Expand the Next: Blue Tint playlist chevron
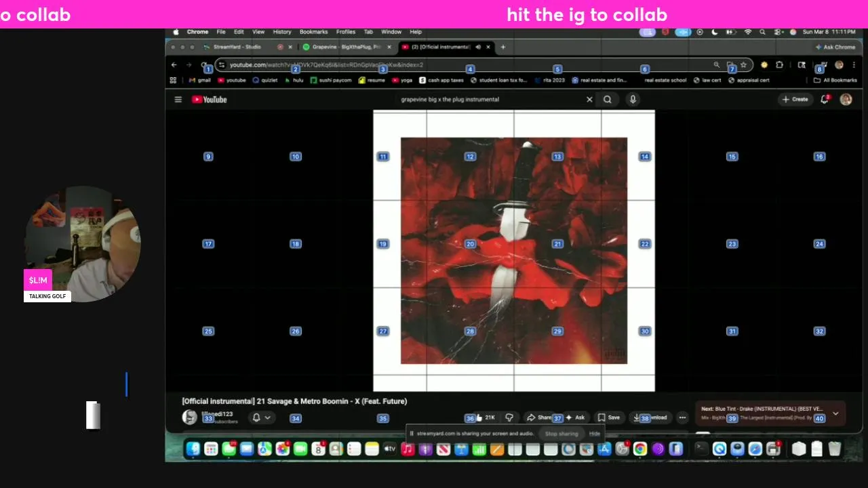Viewport: 868px width, 488px height. (x=835, y=413)
